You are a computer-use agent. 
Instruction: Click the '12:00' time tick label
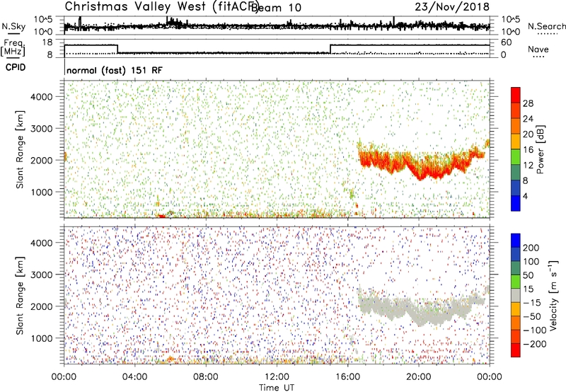(277, 377)
